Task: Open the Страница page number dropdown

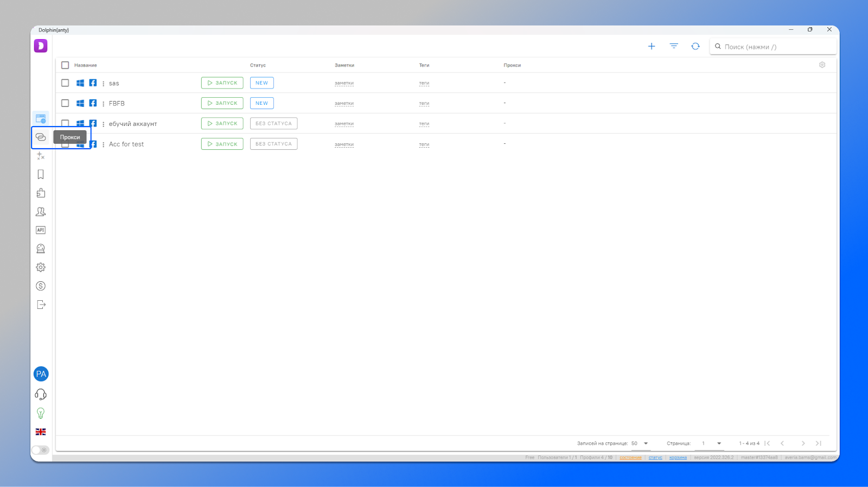Action: pyautogui.click(x=710, y=444)
